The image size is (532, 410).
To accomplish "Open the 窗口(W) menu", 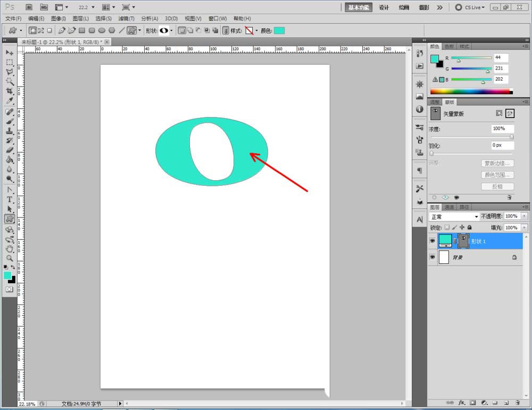I will pyautogui.click(x=218, y=18).
